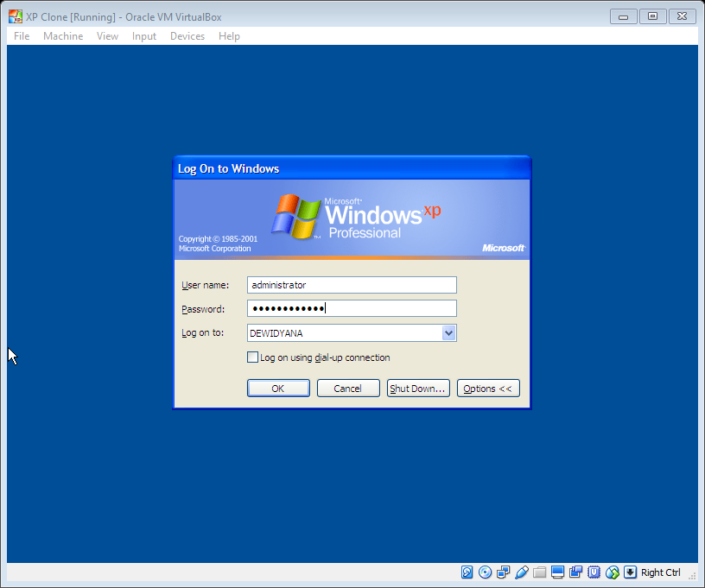The height and width of the screenshot is (588, 705).
Task: Enable log on using dial-up connection
Action: point(252,357)
